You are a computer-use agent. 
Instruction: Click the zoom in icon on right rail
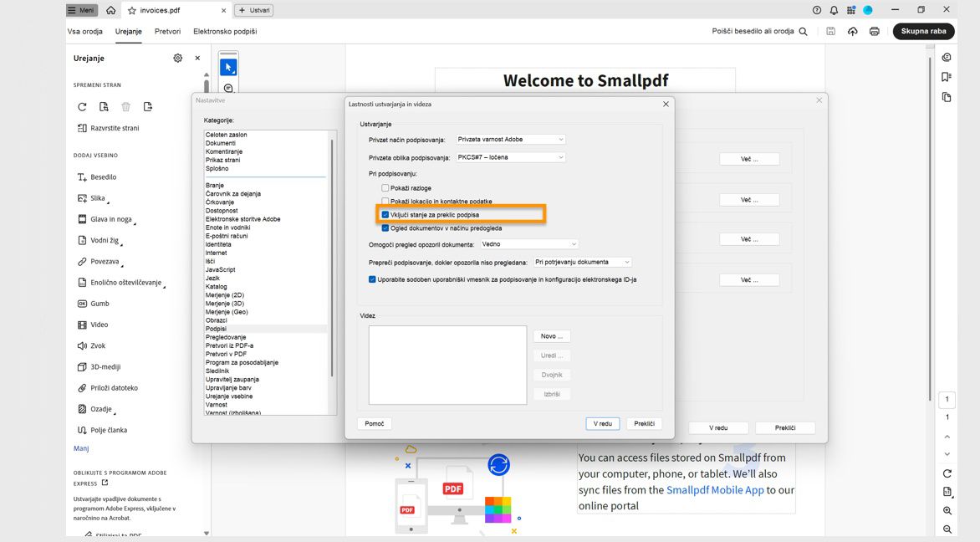(x=947, y=511)
